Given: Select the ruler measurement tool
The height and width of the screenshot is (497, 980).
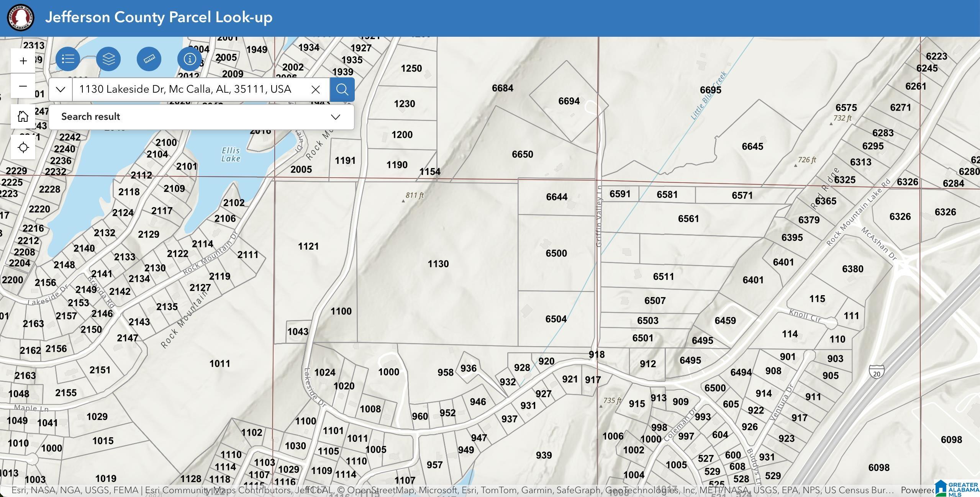Looking at the screenshot, I should [149, 59].
